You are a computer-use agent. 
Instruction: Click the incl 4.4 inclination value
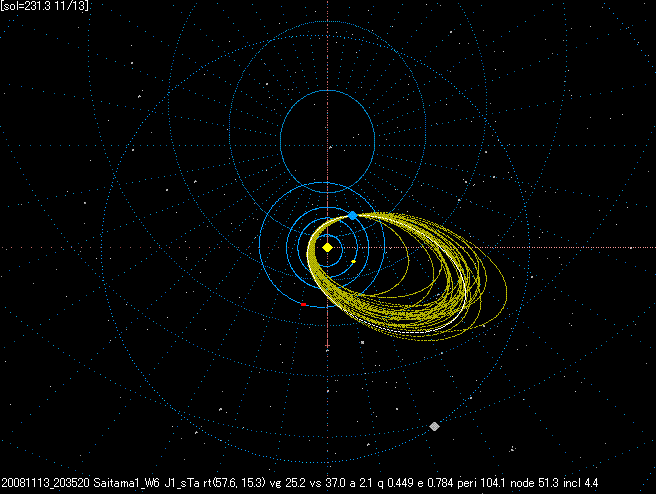point(581,483)
